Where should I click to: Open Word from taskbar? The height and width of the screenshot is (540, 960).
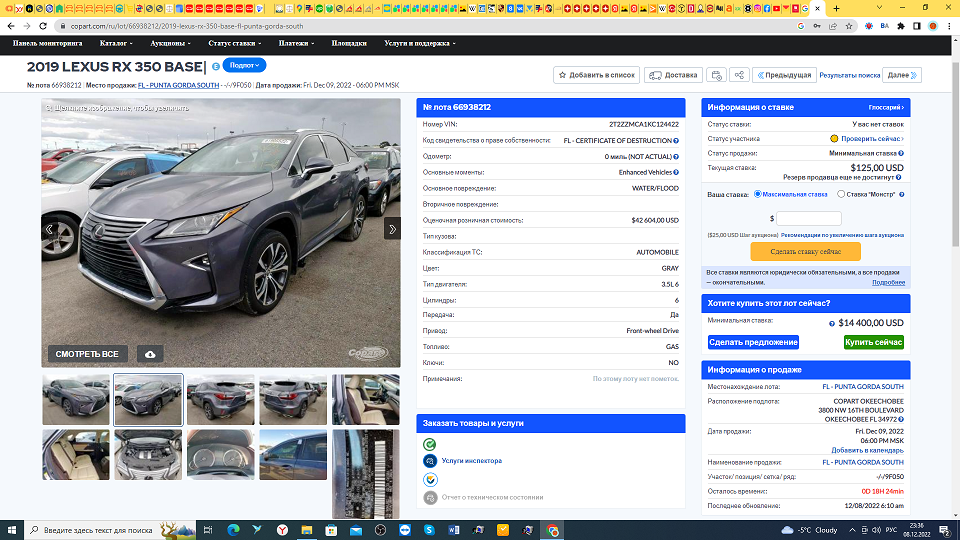click(x=454, y=530)
